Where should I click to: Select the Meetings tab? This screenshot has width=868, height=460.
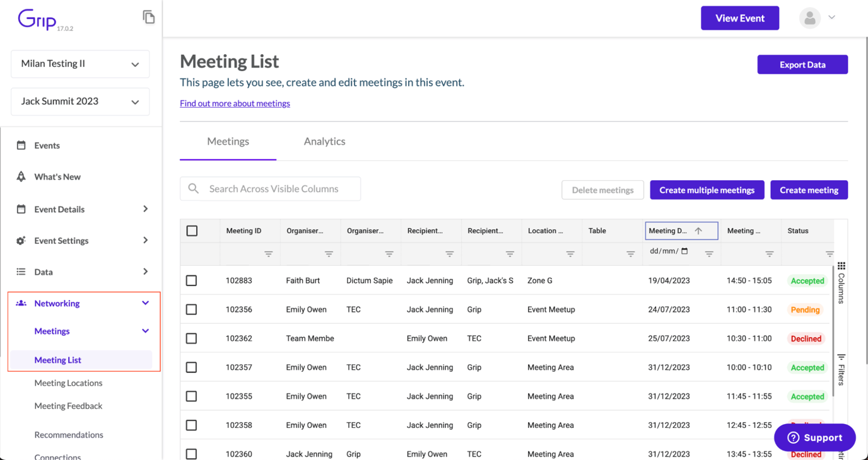[x=228, y=141]
